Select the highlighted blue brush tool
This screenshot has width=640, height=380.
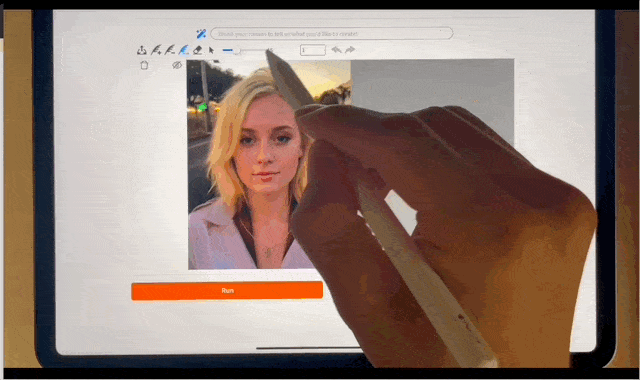click(184, 50)
